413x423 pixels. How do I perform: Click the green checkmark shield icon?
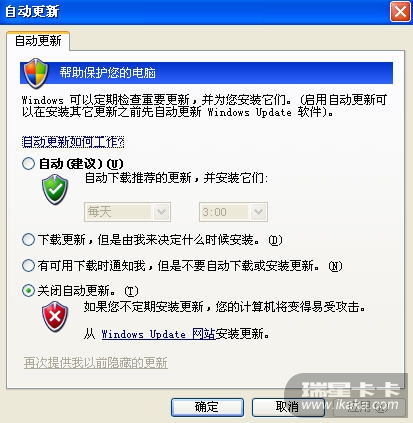coord(55,189)
